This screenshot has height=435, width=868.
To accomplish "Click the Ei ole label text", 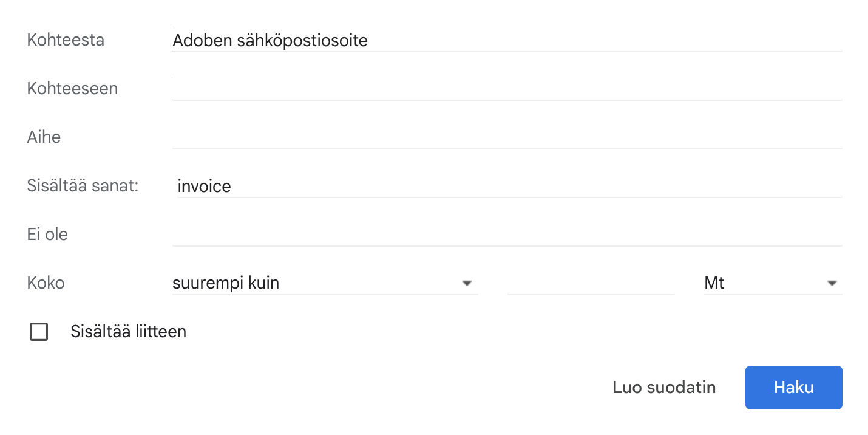I will pos(47,235).
